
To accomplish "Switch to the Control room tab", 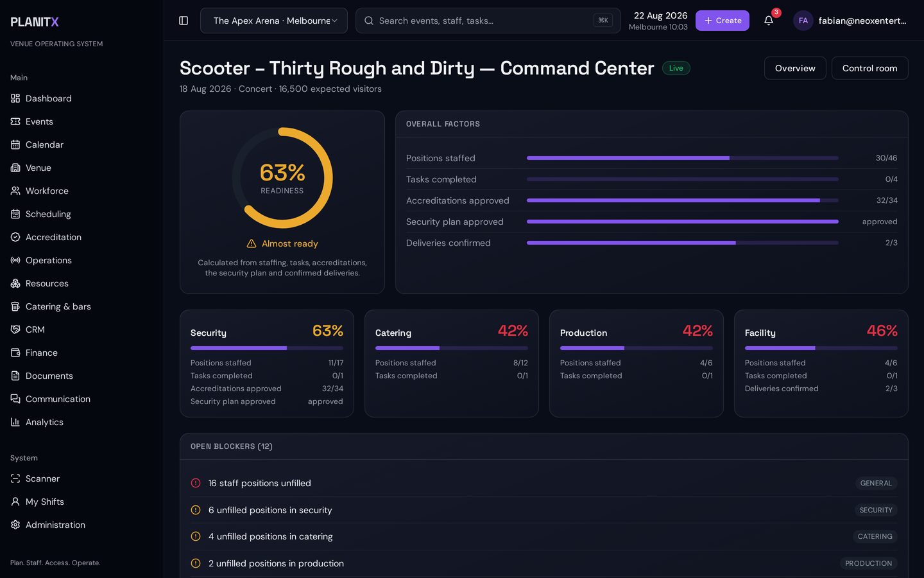I will 869,68.
